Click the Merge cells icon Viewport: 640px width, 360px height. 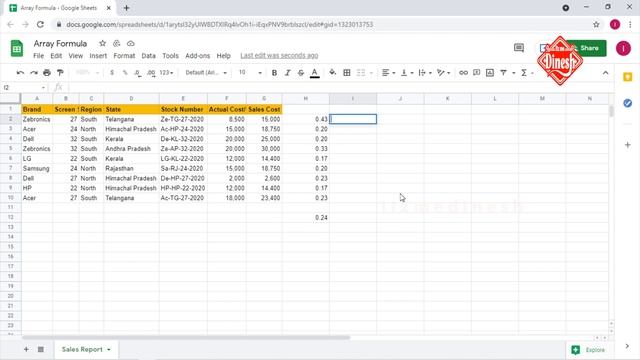(x=361, y=73)
